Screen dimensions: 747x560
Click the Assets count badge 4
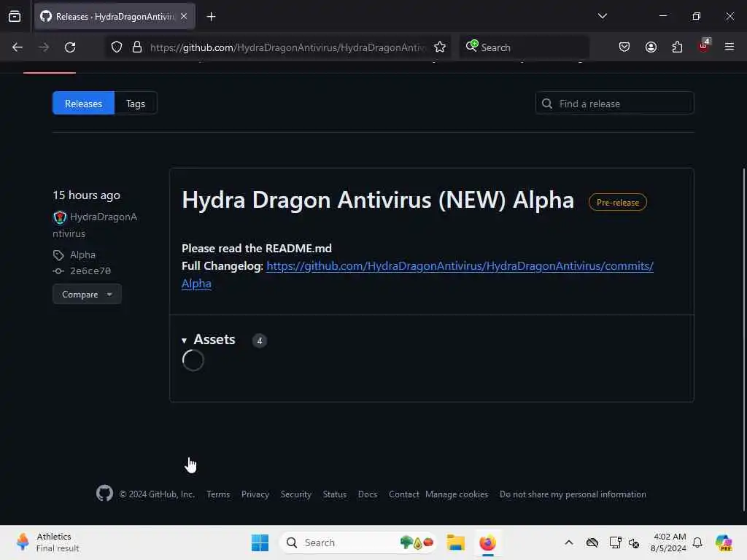(x=260, y=341)
